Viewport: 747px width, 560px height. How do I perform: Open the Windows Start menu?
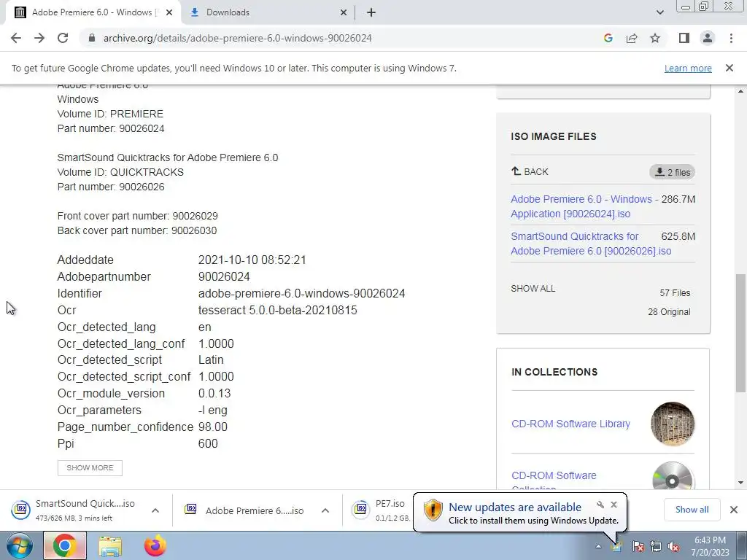coord(20,546)
